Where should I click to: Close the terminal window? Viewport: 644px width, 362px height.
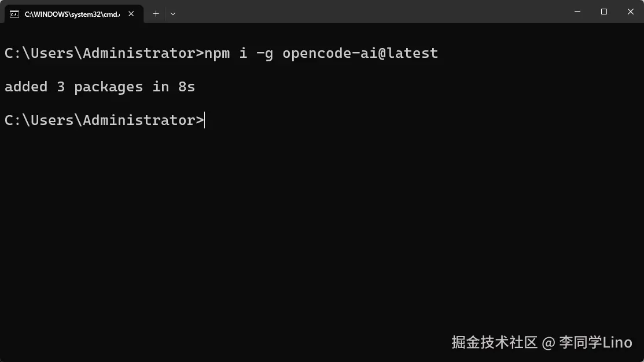[631, 12]
